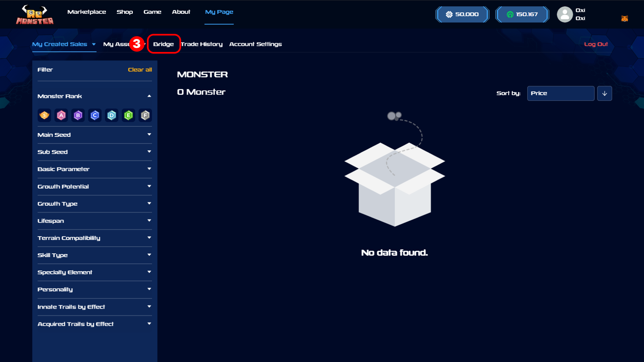Select the B rank filter badge
The height and width of the screenshot is (362, 644).
[x=78, y=115]
